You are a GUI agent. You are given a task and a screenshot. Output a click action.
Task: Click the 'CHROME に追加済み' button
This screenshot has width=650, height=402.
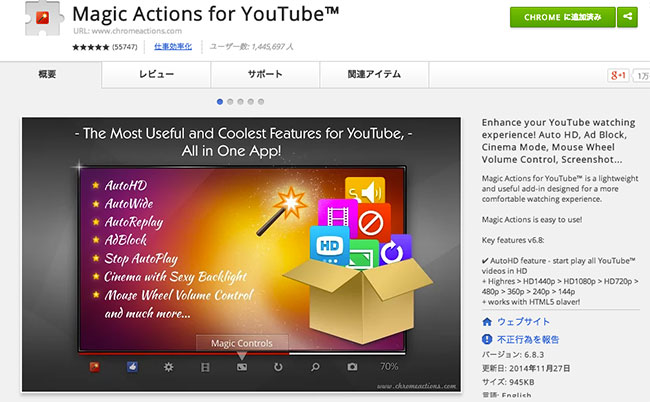pyautogui.click(x=563, y=17)
